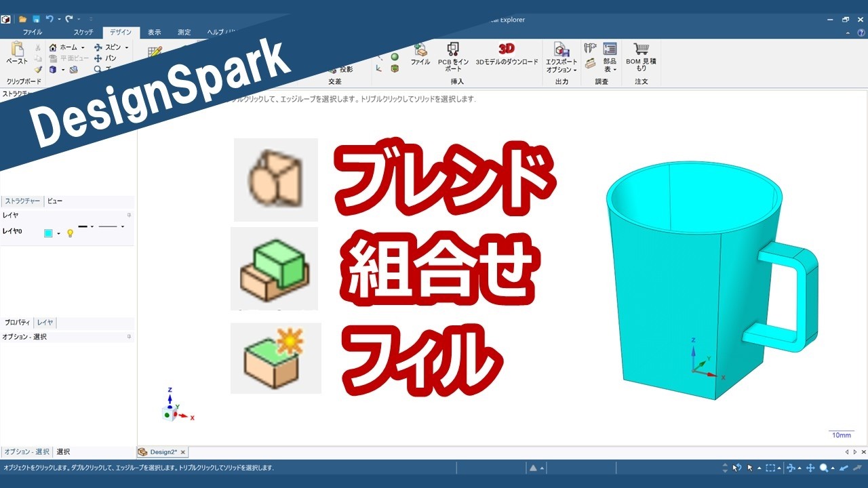The image size is (868, 488).
Task: Click the open folder quick access icon
Action: pos(23,19)
